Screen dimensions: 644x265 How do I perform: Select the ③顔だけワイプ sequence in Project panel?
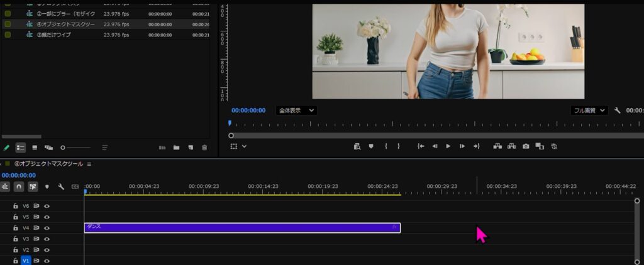53,35
